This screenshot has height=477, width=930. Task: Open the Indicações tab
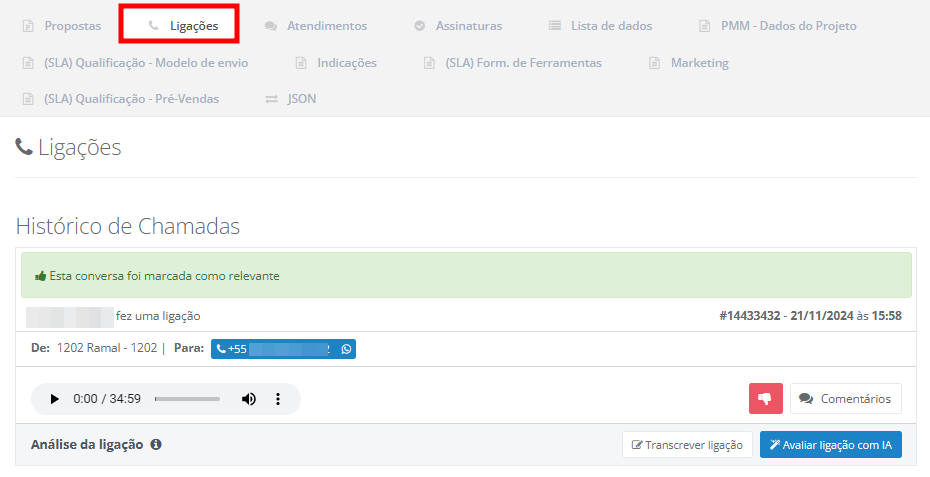[x=336, y=63]
